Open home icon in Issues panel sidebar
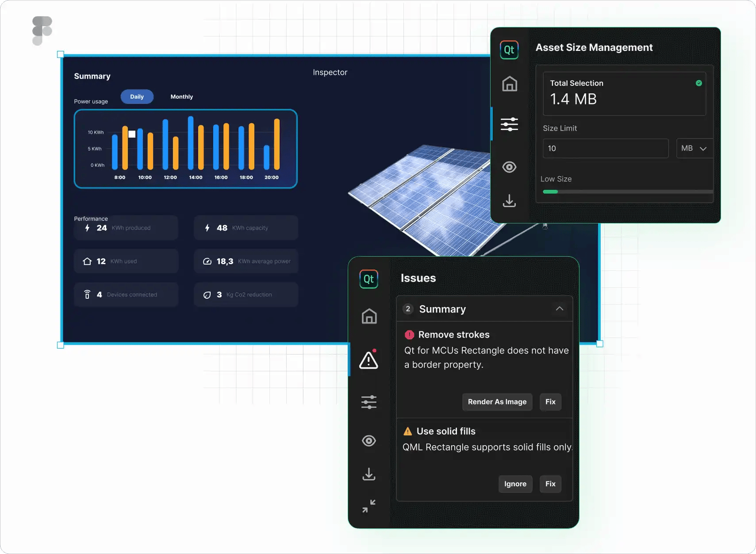 click(369, 316)
